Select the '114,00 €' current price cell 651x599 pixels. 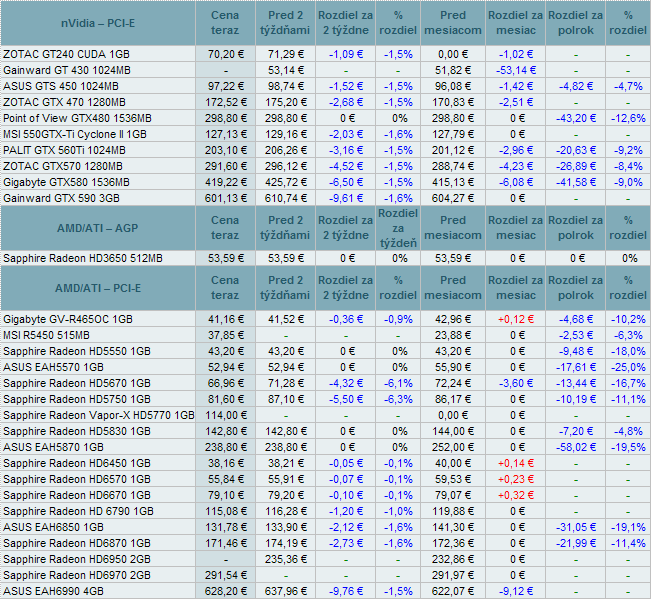coord(226,415)
